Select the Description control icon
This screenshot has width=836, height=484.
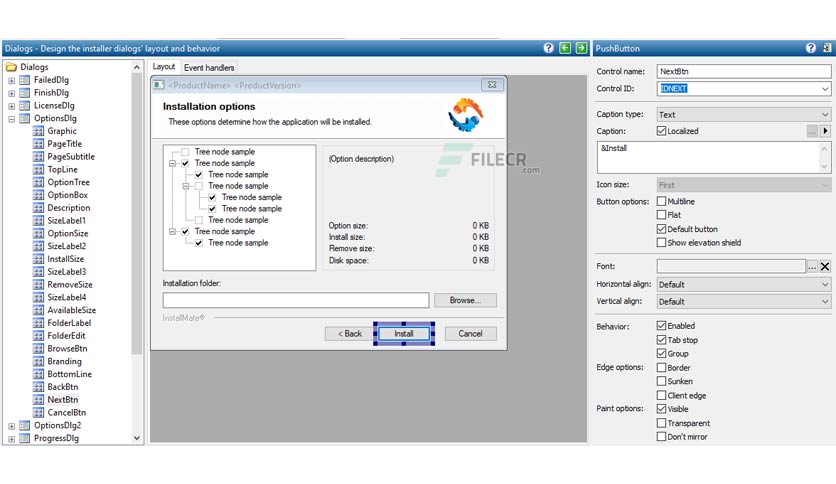click(38, 208)
